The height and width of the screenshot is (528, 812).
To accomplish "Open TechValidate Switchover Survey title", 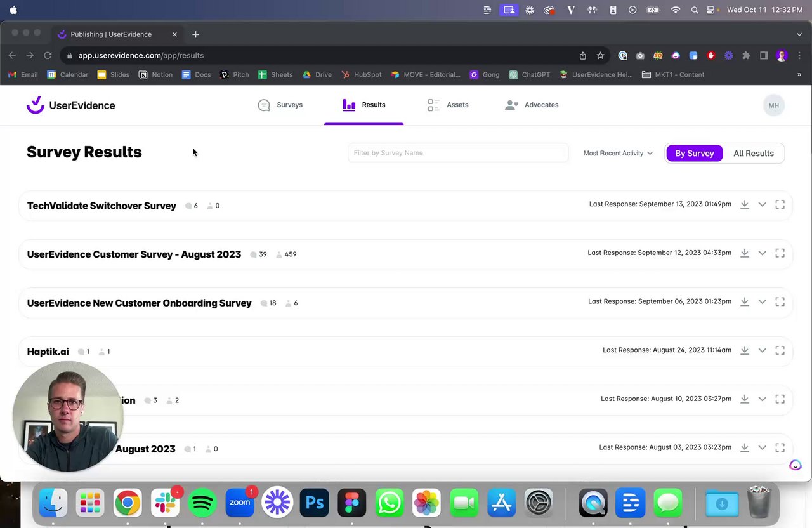I will point(101,206).
